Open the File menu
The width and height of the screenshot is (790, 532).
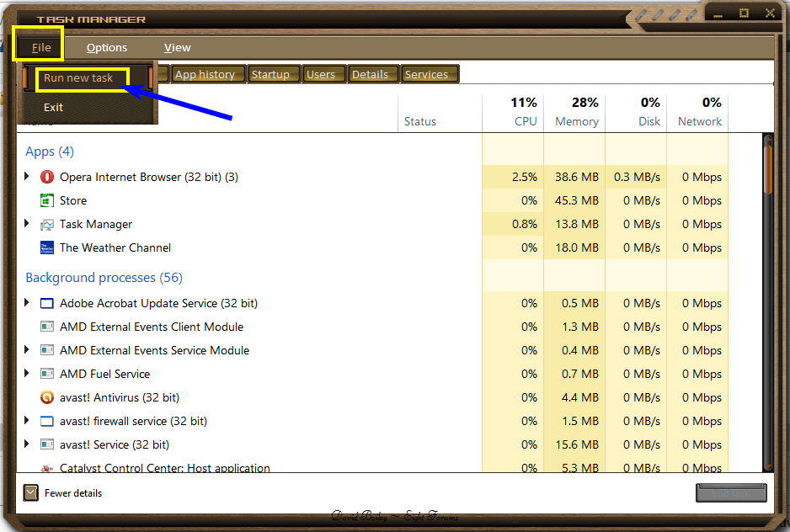[x=40, y=48]
